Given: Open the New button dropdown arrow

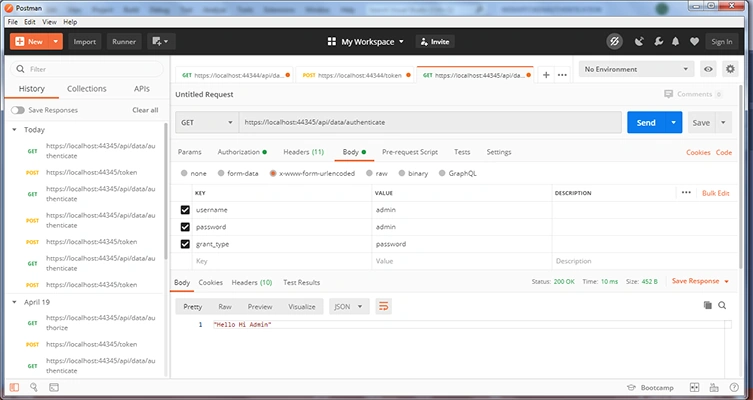Looking at the screenshot, I should point(56,42).
